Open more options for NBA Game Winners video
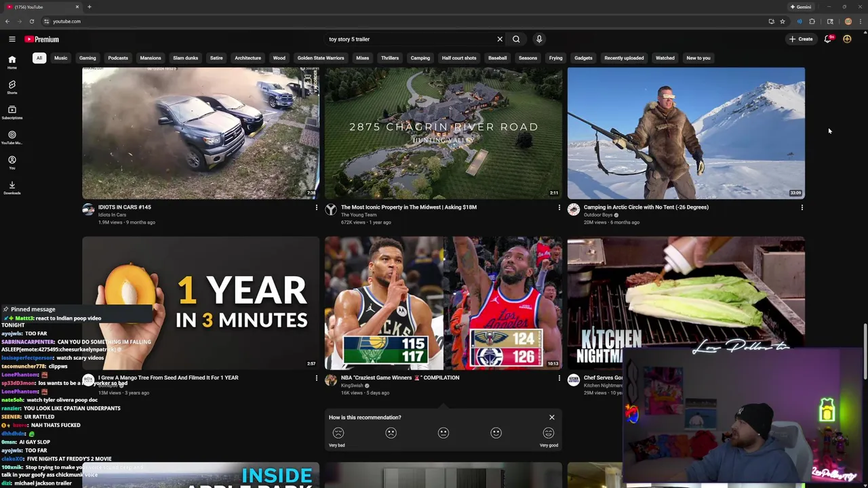The height and width of the screenshot is (488, 868). pos(559,378)
